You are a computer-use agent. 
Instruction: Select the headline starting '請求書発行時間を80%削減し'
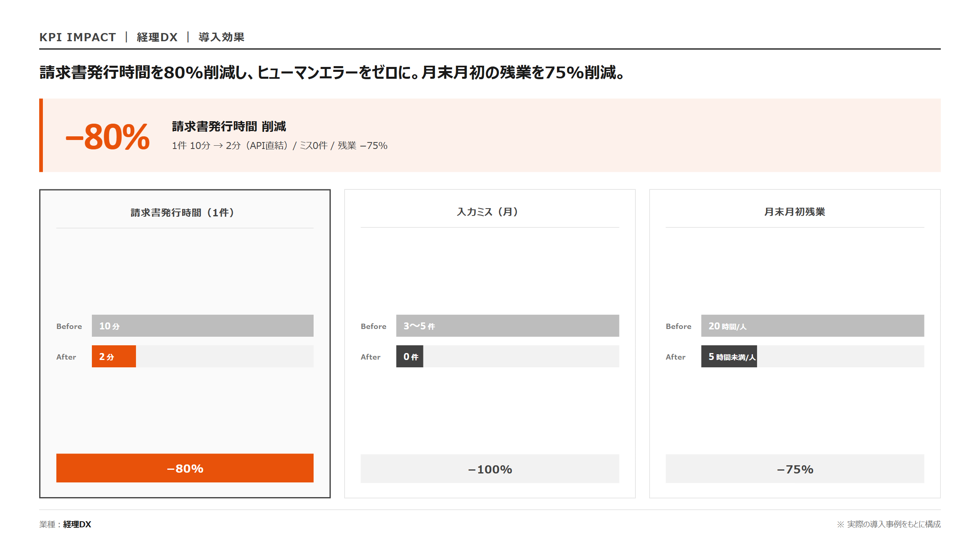pyautogui.click(x=332, y=72)
